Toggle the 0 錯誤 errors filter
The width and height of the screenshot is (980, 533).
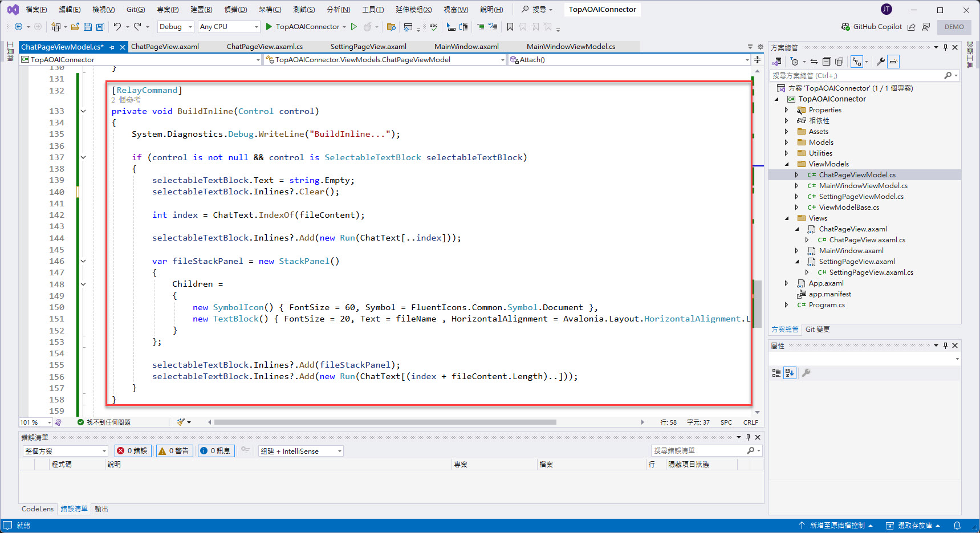(132, 451)
